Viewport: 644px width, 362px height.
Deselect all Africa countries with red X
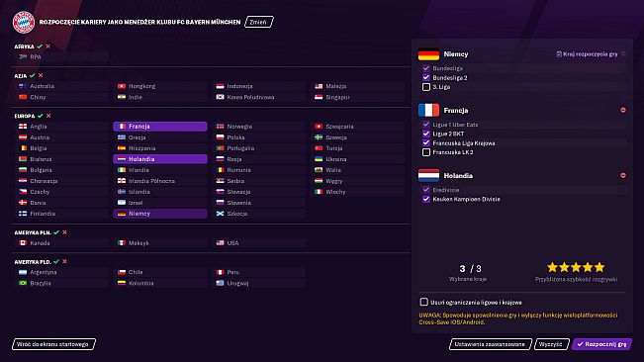pos(48,46)
